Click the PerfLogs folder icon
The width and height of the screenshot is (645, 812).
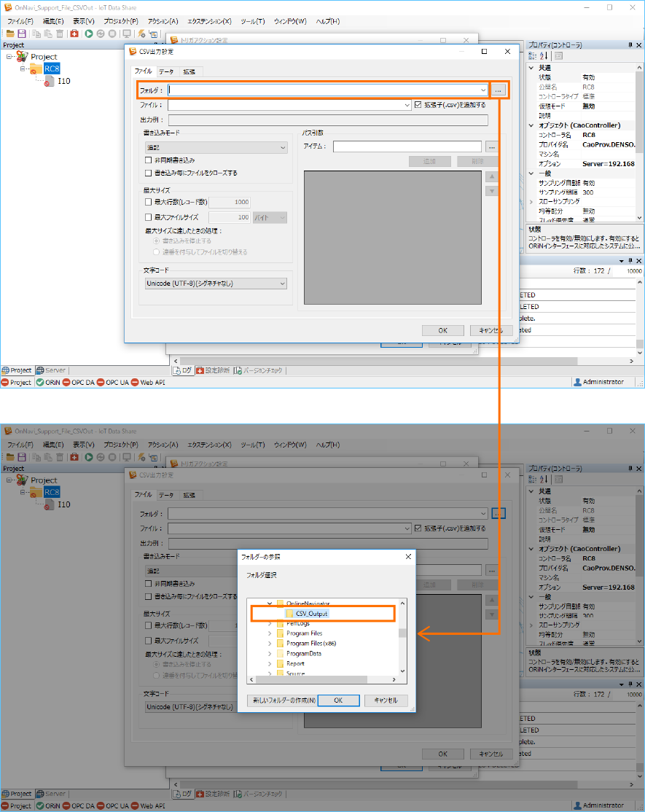point(280,624)
